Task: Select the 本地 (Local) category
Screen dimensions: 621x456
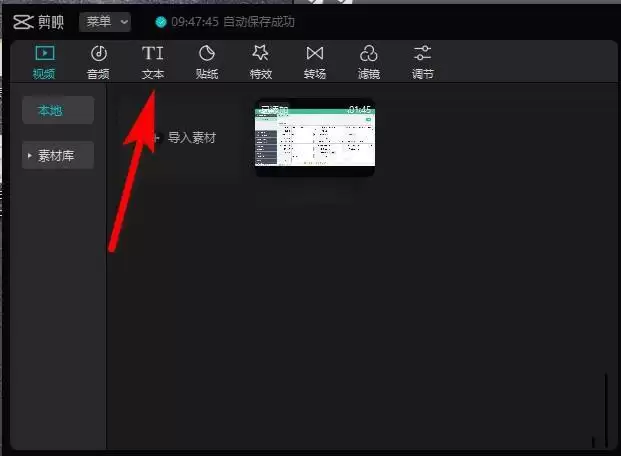Action: tap(57, 110)
